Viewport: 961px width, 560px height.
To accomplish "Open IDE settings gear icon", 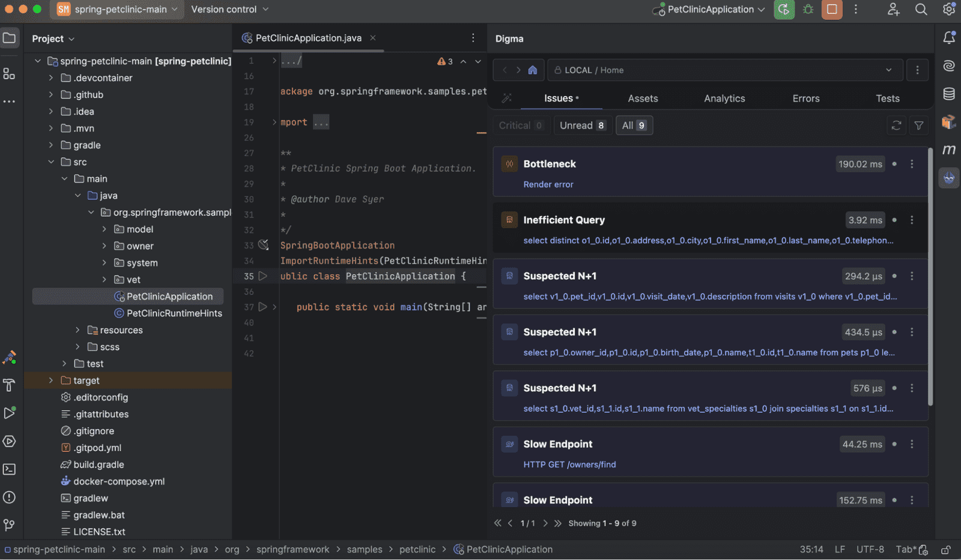I will pyautogui.click(x=949, y=9).
